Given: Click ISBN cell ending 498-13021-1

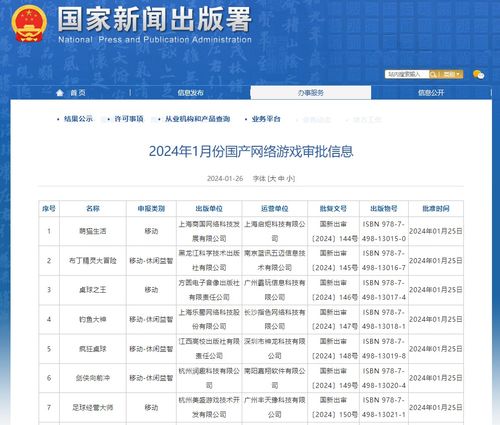Looking at the screenshot, I should pyautogui.click(x=384, y=408).
